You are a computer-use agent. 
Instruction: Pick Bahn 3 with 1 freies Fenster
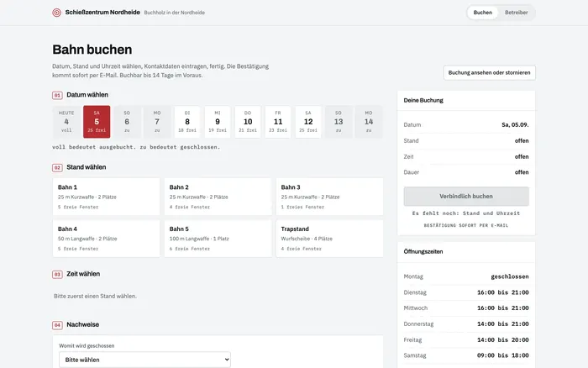(329, 197)
